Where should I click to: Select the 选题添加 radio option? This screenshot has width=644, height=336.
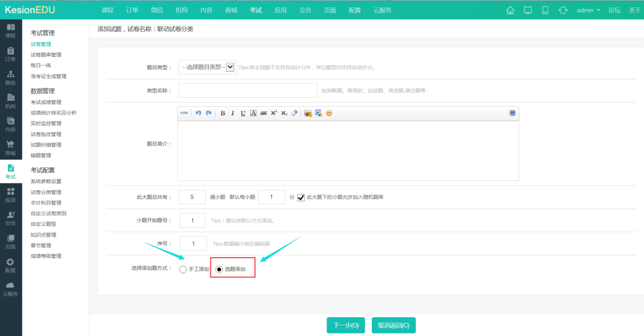(x=219, y=269)
